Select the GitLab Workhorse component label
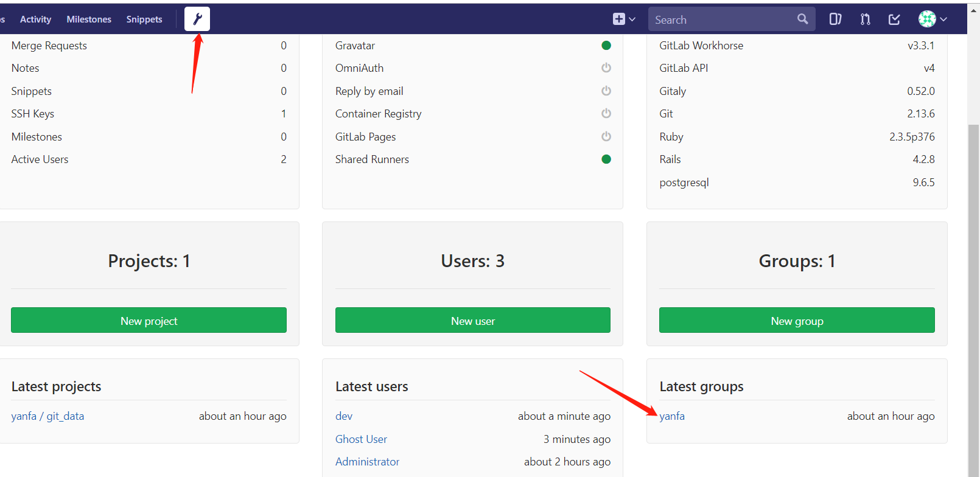Image resolution: width=980 pixels, height=477 pixels. pos(701,46)
